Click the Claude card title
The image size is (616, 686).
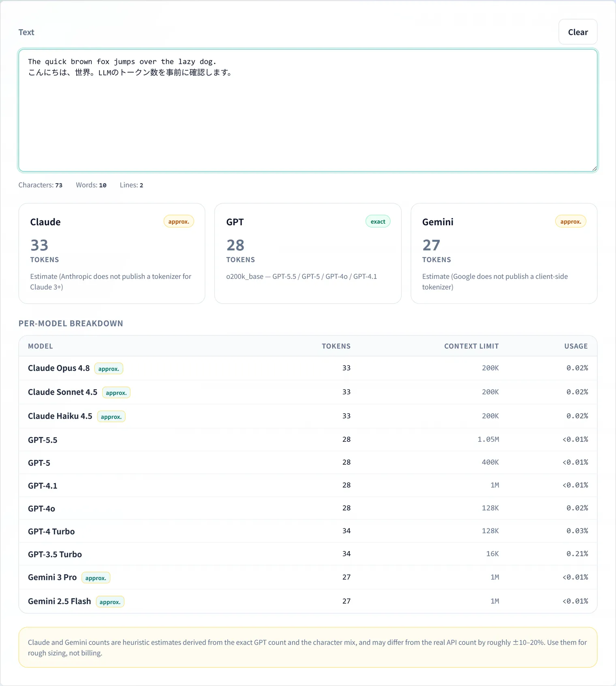45,222
